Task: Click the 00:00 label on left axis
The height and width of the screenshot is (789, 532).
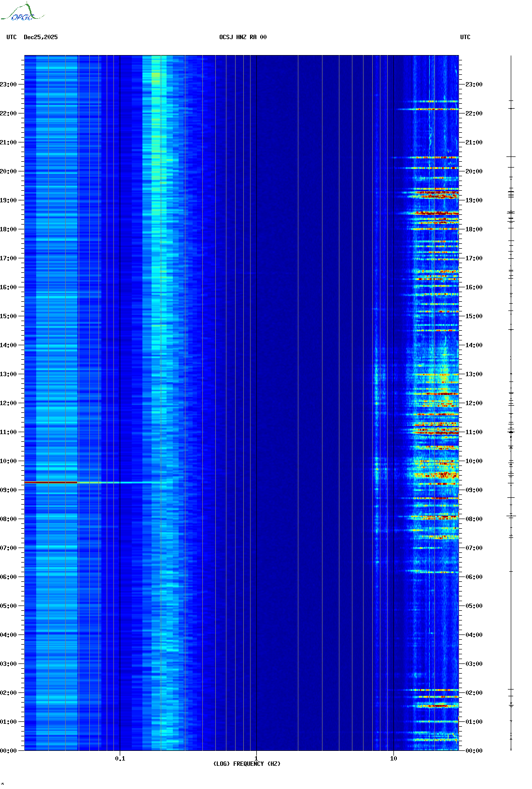Action: coord(8,751)
